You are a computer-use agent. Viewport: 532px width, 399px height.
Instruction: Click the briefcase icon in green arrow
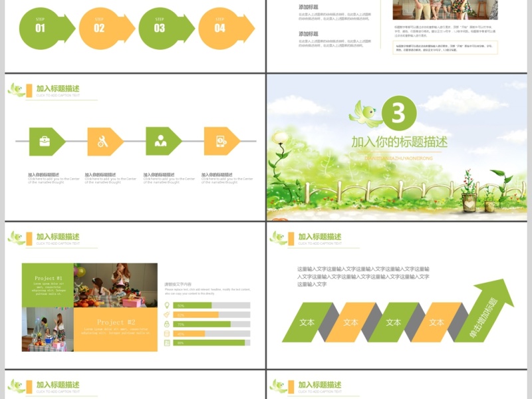[x=45, y=141]
